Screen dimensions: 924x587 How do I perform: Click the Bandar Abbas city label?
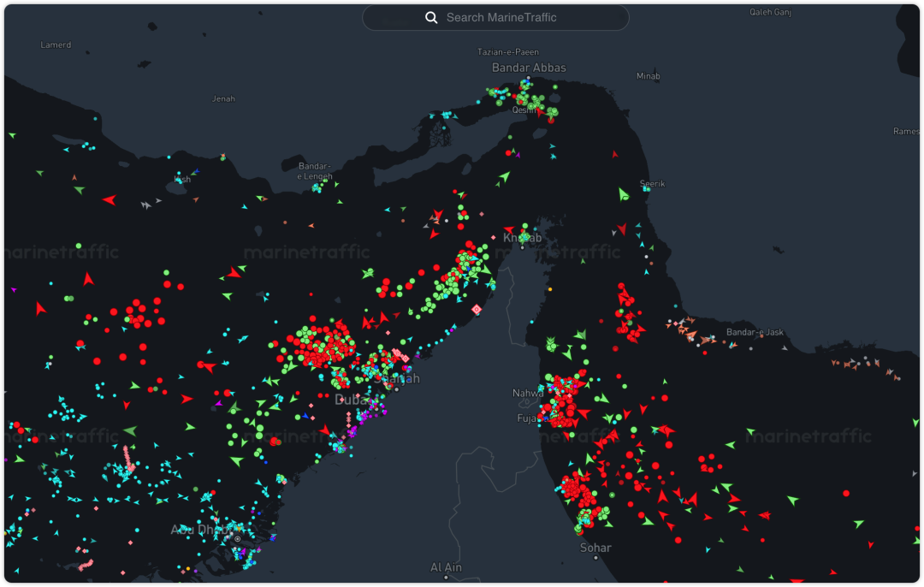point(529,68)
